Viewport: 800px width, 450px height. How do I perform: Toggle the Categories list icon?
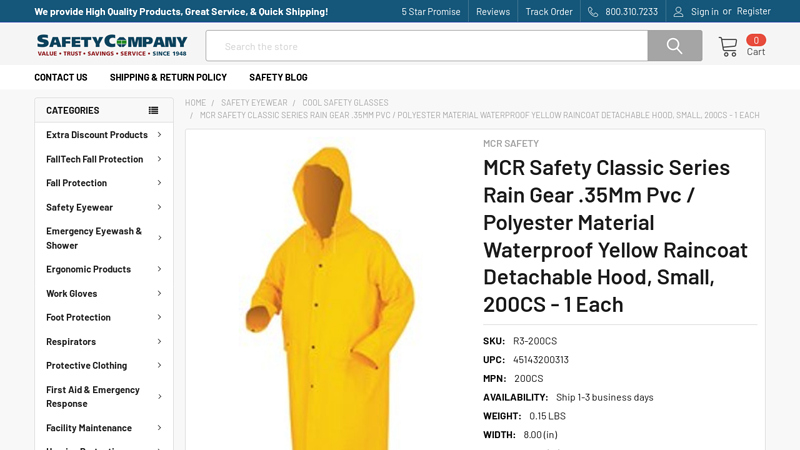(153, 110)
